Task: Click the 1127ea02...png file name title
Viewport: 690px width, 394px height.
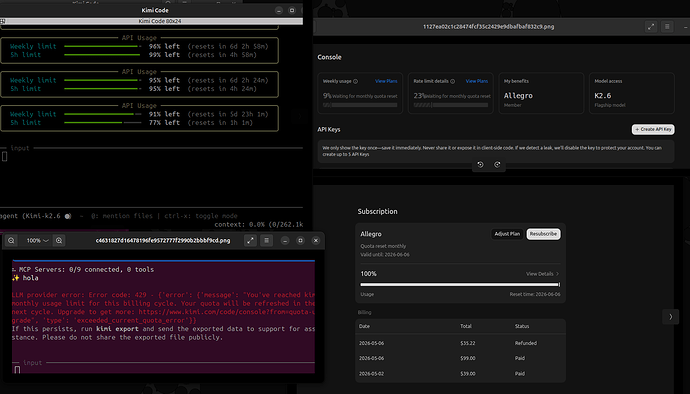Action: 488,26
